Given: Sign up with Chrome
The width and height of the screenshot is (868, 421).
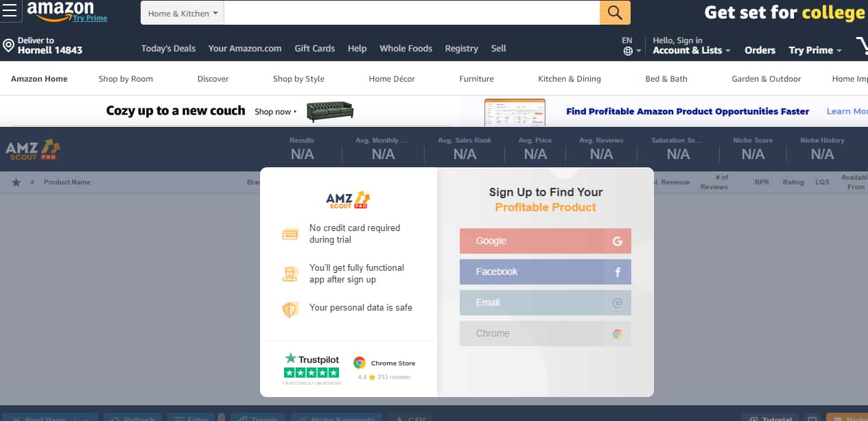Looking at the screenshot, I should [x=546, y=334].
